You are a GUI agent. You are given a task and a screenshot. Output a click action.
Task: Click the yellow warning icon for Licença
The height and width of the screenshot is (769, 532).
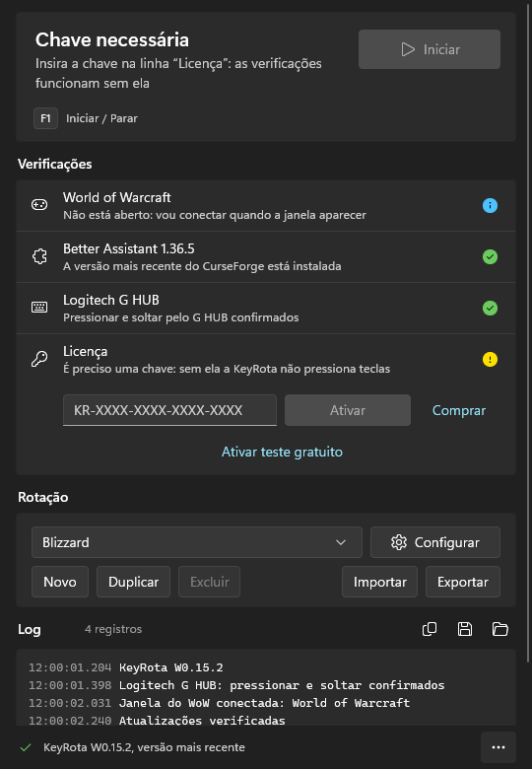pos(490,360)
